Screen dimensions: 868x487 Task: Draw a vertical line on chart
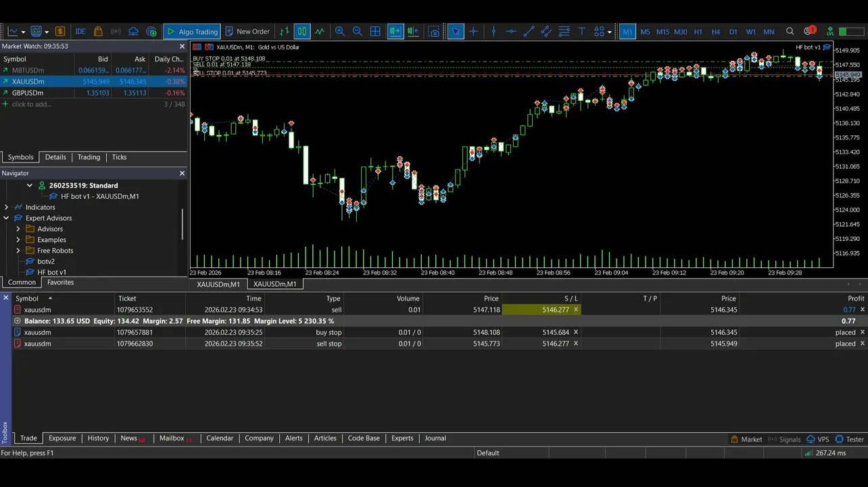pyautogui.click(x=493, y=31)
